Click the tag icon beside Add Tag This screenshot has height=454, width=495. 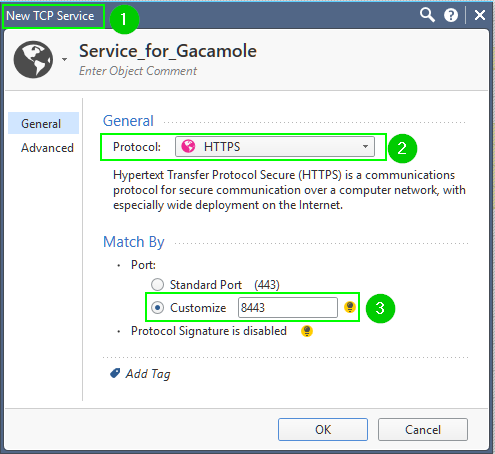(x=115, y=373)
